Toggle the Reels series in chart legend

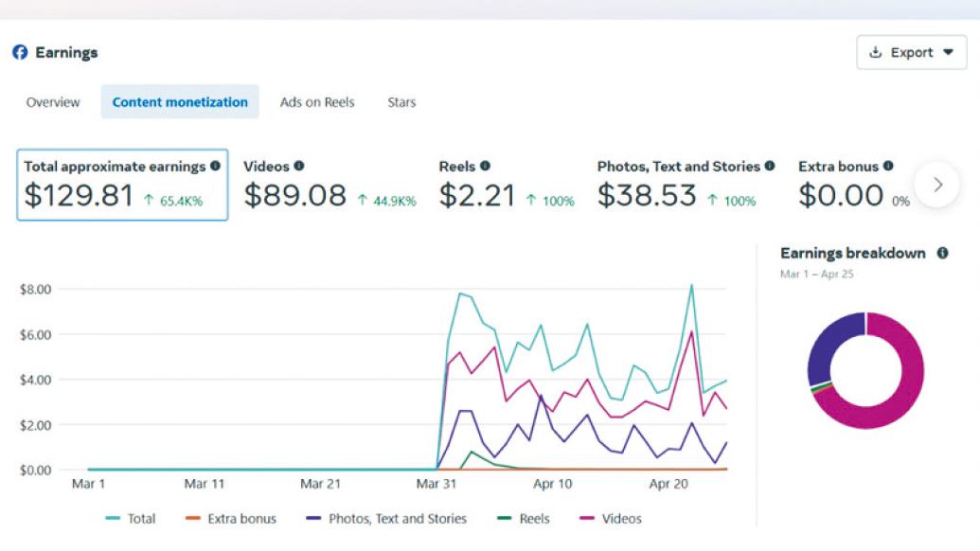click(x=523, y=519)
